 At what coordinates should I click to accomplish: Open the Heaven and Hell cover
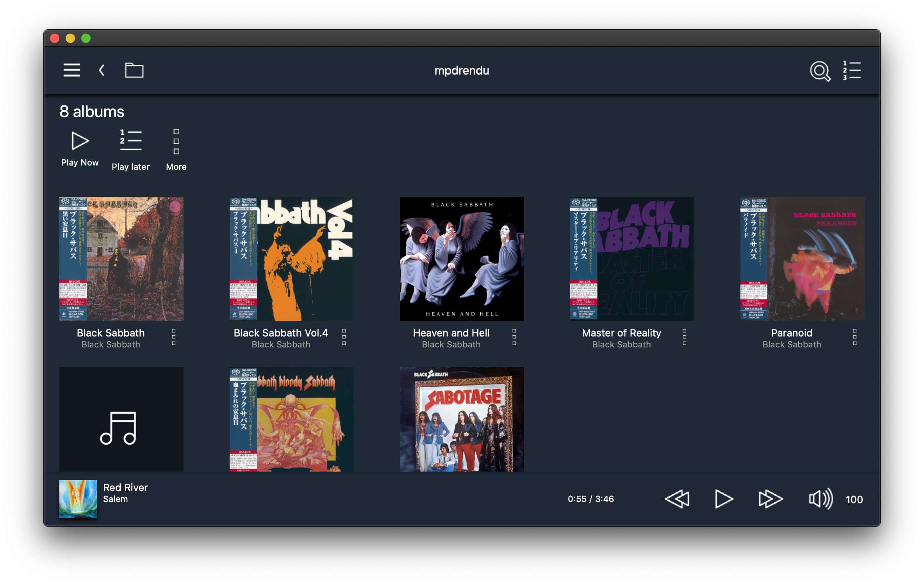(x=462, y=259)
